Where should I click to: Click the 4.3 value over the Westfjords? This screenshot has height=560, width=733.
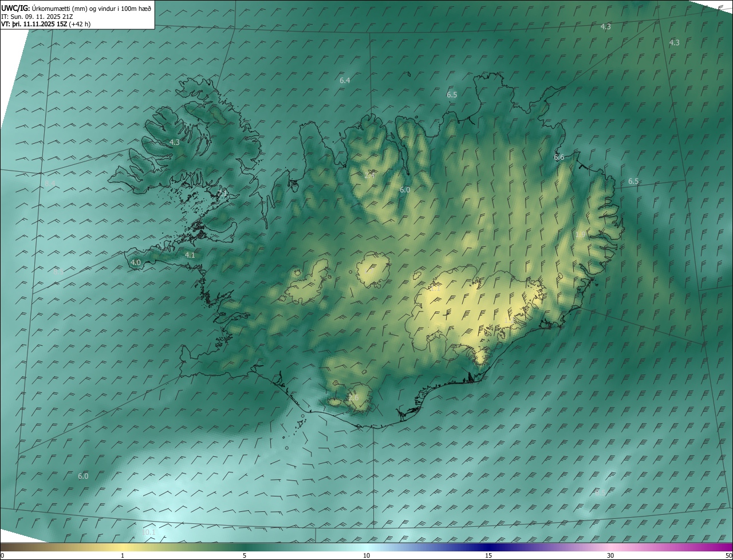point(175,142)
